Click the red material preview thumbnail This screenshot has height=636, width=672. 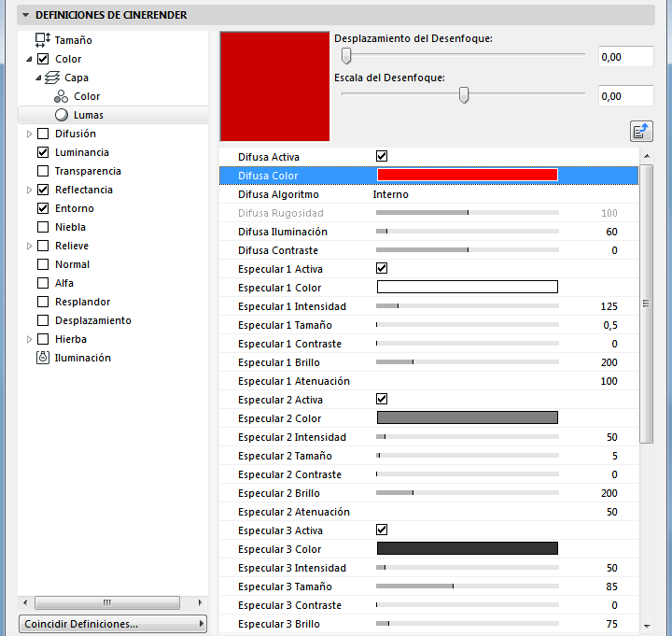pyautogui.click(x=274, y=86)
